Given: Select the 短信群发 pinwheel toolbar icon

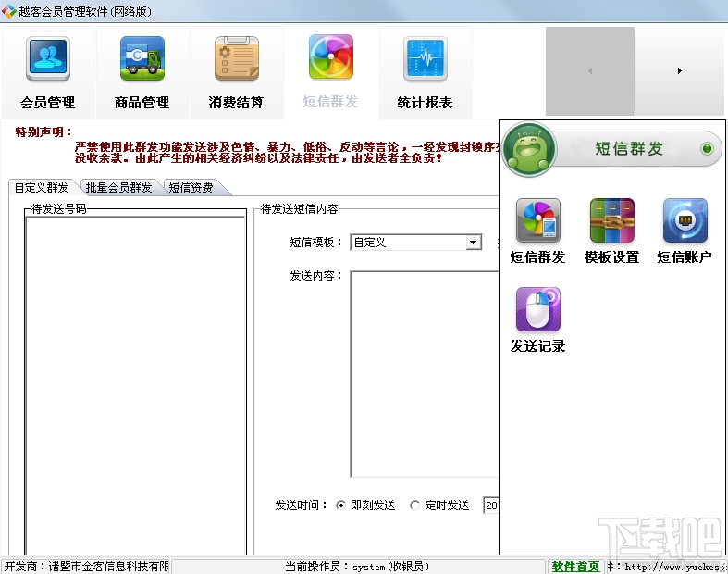Looking at the screenshot, I should 330,57.
